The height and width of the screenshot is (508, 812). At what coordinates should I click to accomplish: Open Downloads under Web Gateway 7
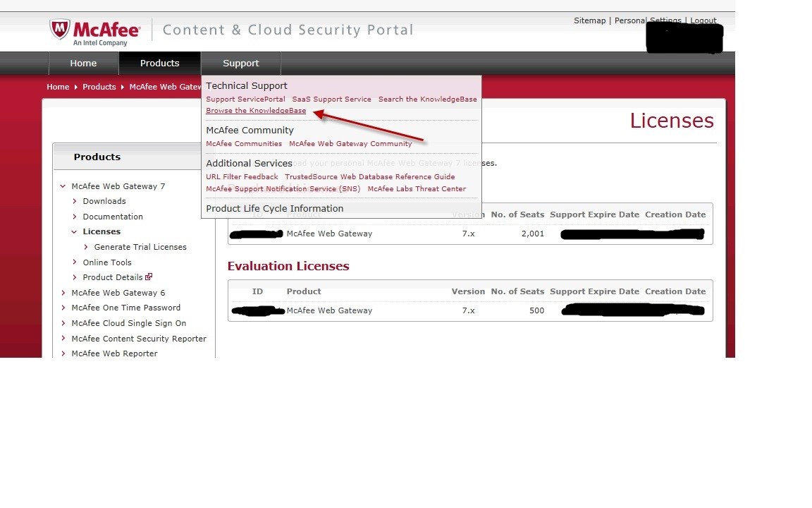(x=104, y=201)
